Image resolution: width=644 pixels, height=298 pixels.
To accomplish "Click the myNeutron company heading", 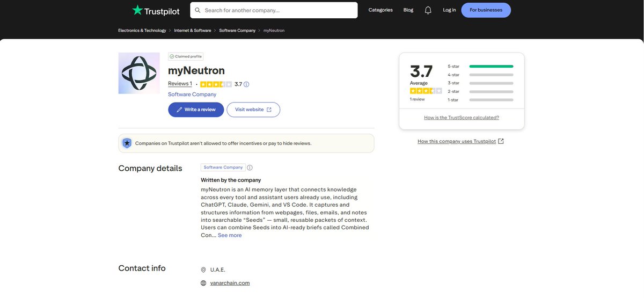I will coord(196,70).
